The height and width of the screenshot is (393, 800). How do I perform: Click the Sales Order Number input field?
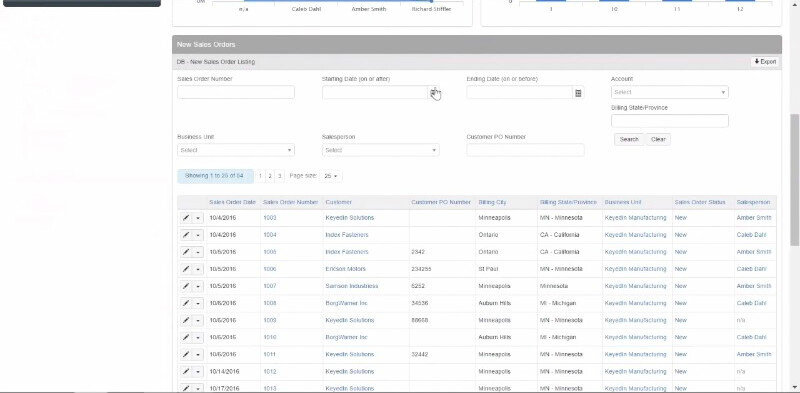[x=236, y=92]
